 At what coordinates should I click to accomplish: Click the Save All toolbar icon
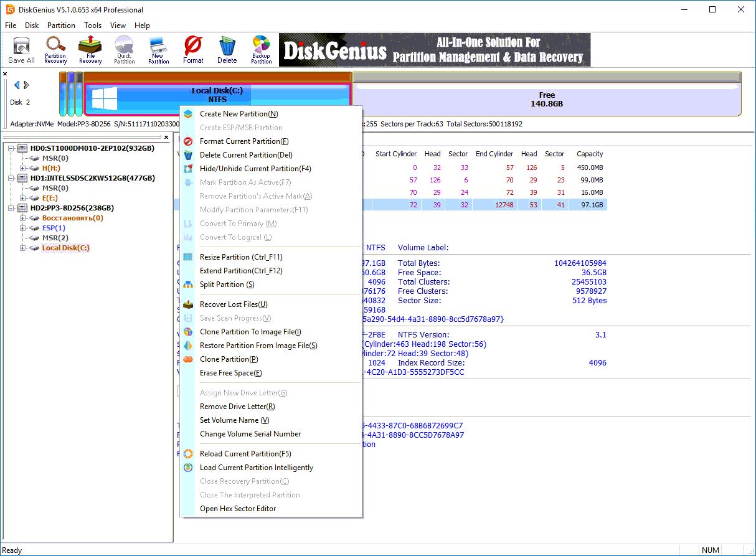coord(21,50)
